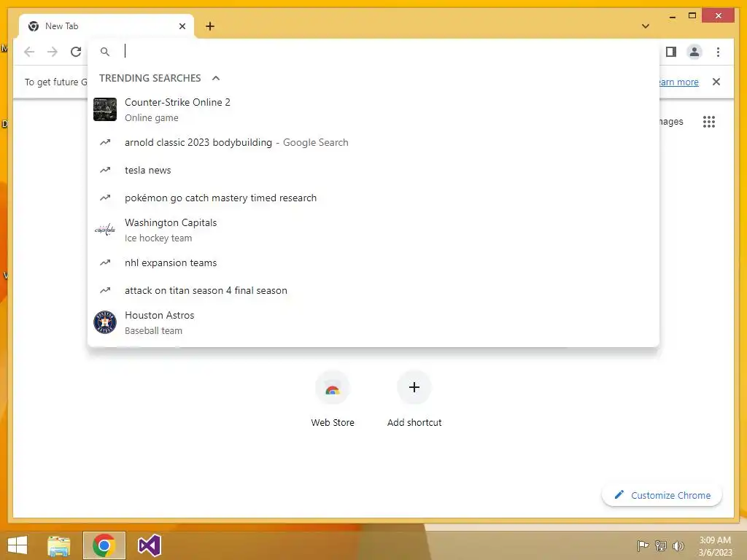This screenshot has width=747, height=560.
Task: Open the side panel icon
Action: [671, 52]
